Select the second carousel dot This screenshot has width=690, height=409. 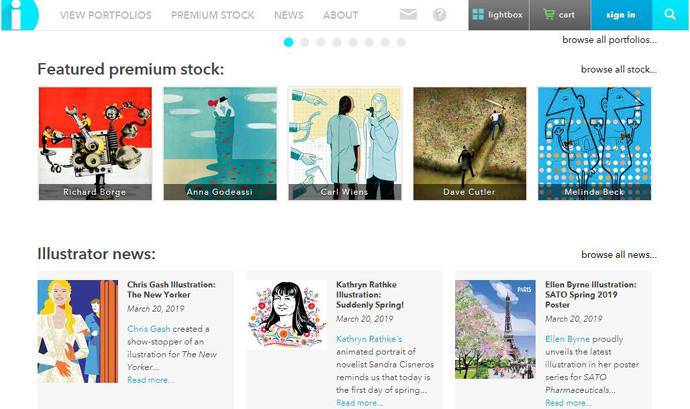(x=305, y=42)
